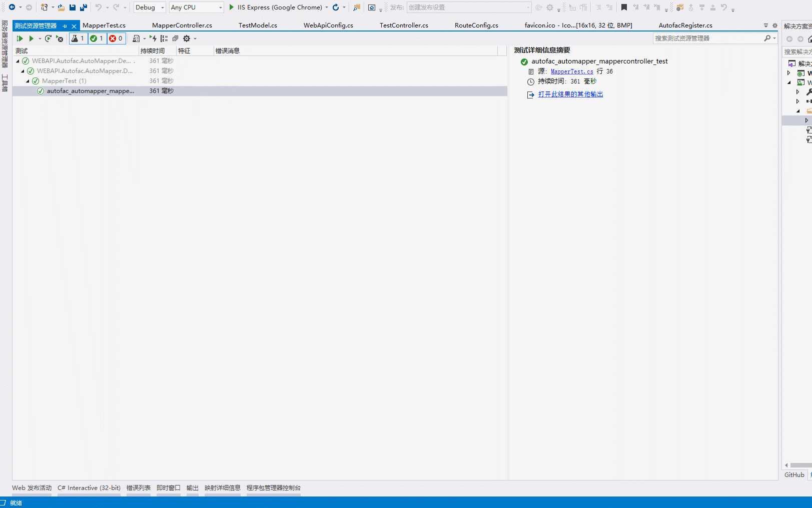The image size is (812, 508).
Task: Open dropdown arrow next to test settings gear
Action: tap(195, 38)
